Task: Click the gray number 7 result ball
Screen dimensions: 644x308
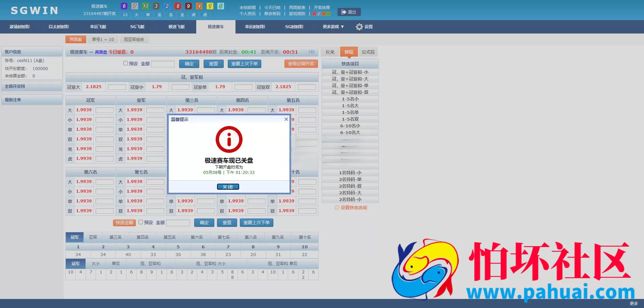Action: tap(135, 6)
